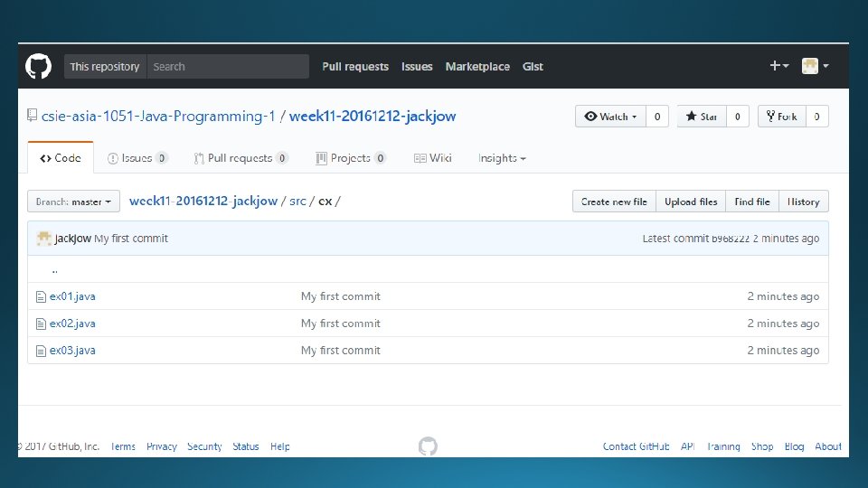This screenshot has height=488, width=868.
Task: Open the Help footer link
Action: pos(280,446)
